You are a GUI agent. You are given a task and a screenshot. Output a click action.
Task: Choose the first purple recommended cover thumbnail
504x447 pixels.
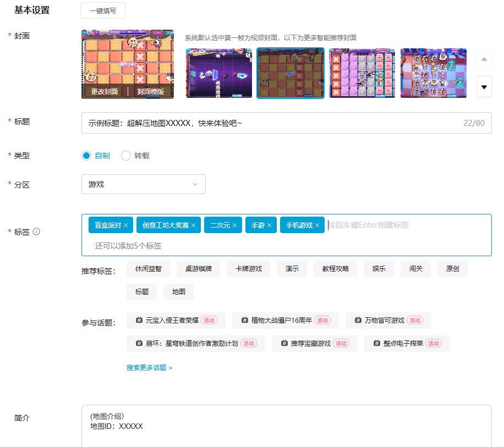pos(219,73)
